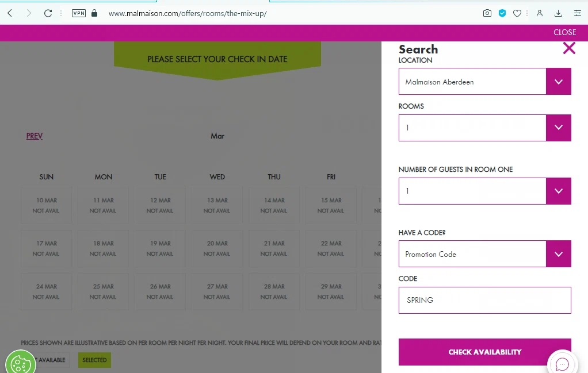Select 22 MAR calendar cell
This screenshot has width=588, height=373.
(331, 249)
